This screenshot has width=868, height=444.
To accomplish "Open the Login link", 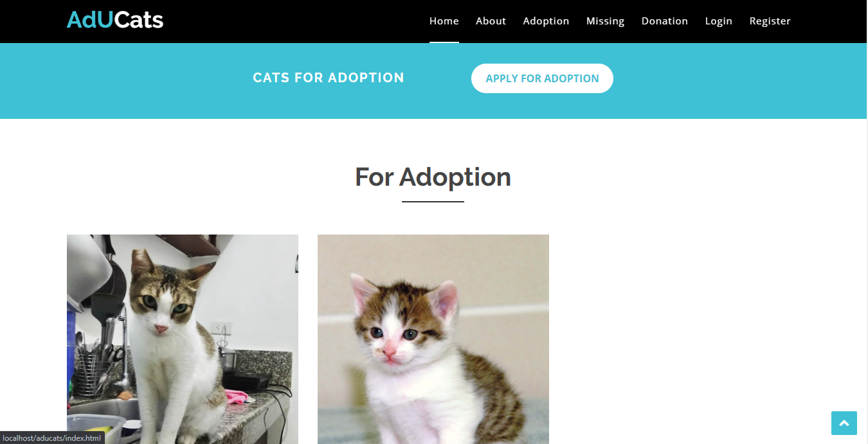I will pyautogui.click(x=718, y=21).
